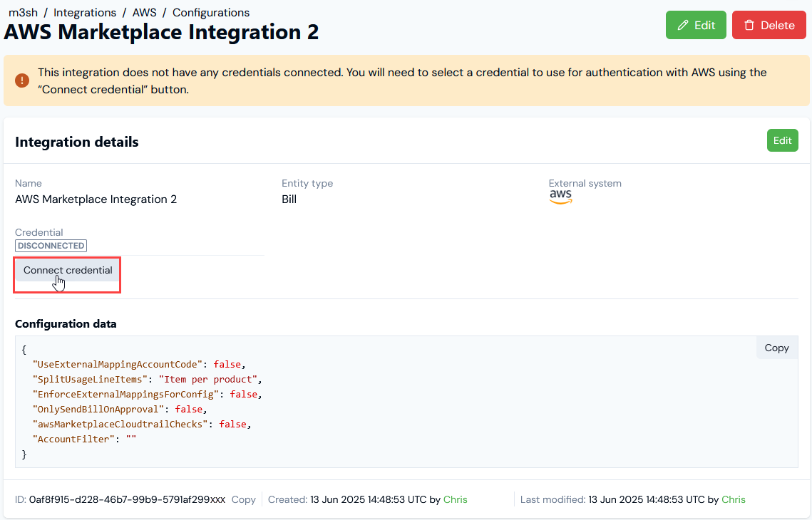Click the integration ID value text
The image size is (812, 520).
coord(127,500)
